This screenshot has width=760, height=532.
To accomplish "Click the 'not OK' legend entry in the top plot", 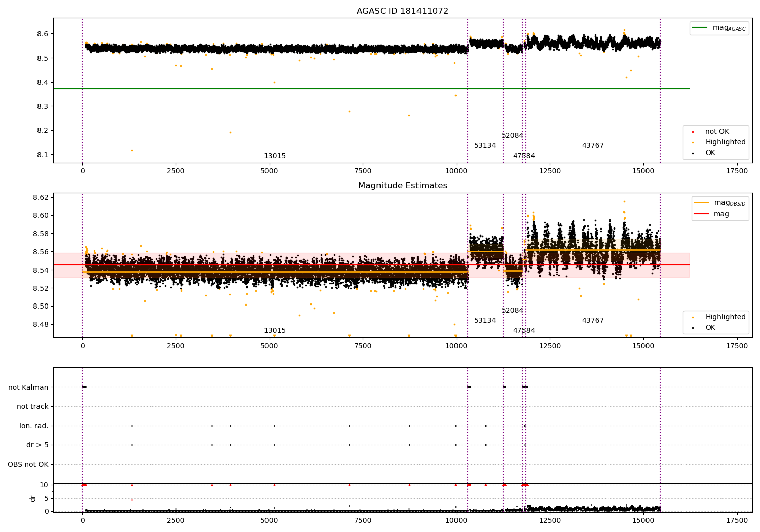I will coord(717,132).
